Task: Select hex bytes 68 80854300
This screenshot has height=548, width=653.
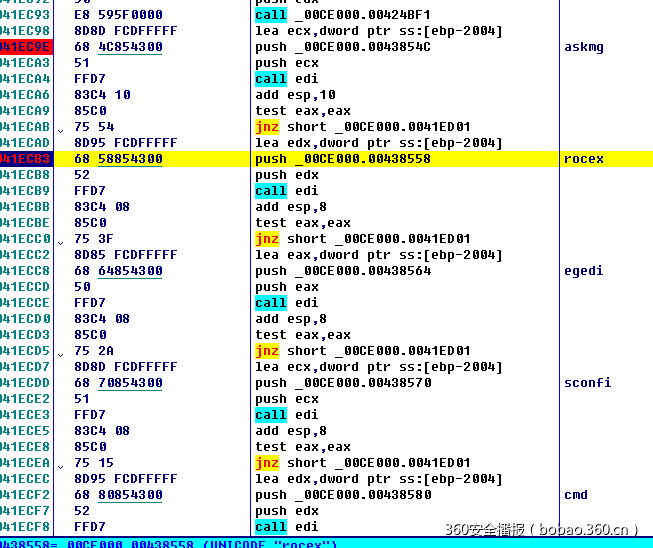Action: coord(118,495)
